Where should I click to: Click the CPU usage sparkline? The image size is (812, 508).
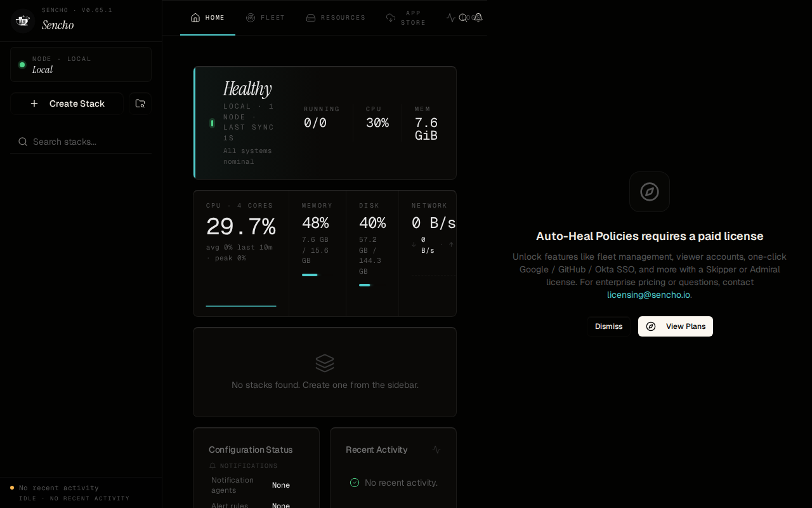click(241, 306)
